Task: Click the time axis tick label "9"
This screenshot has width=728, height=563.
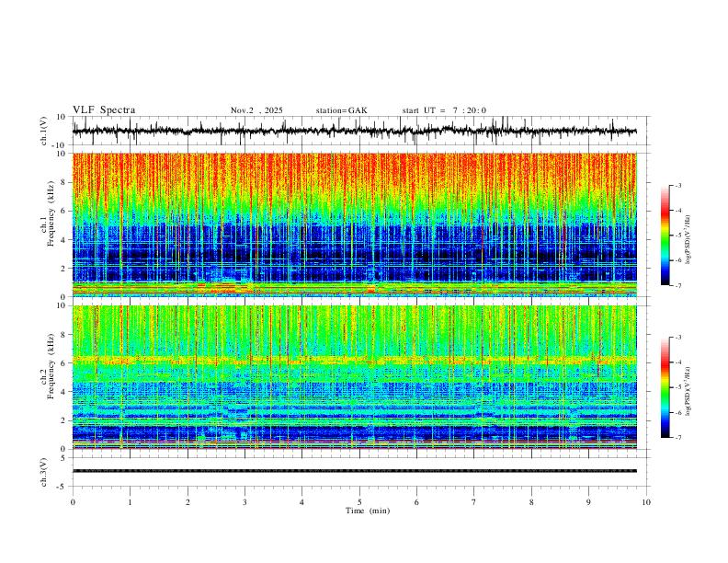Action: (x=588, y=502)
